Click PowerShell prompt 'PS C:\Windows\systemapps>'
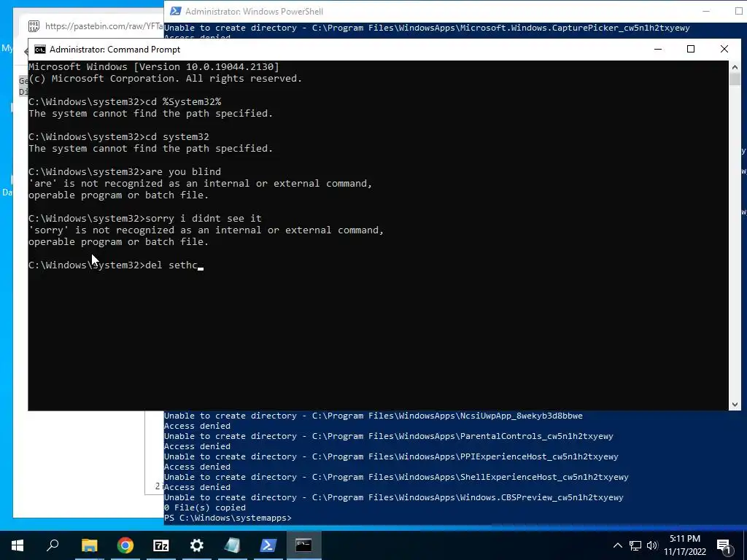747x560 pixels. [x=228, y=518]
